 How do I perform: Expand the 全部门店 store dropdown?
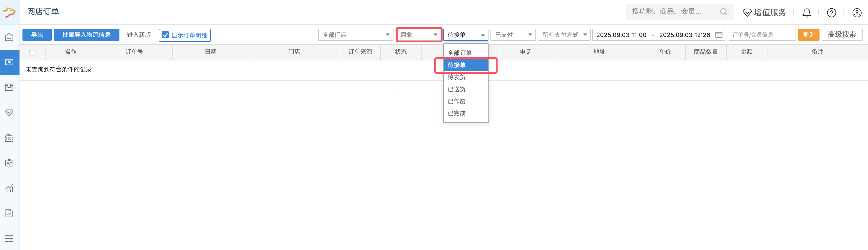tap(355, 35)
